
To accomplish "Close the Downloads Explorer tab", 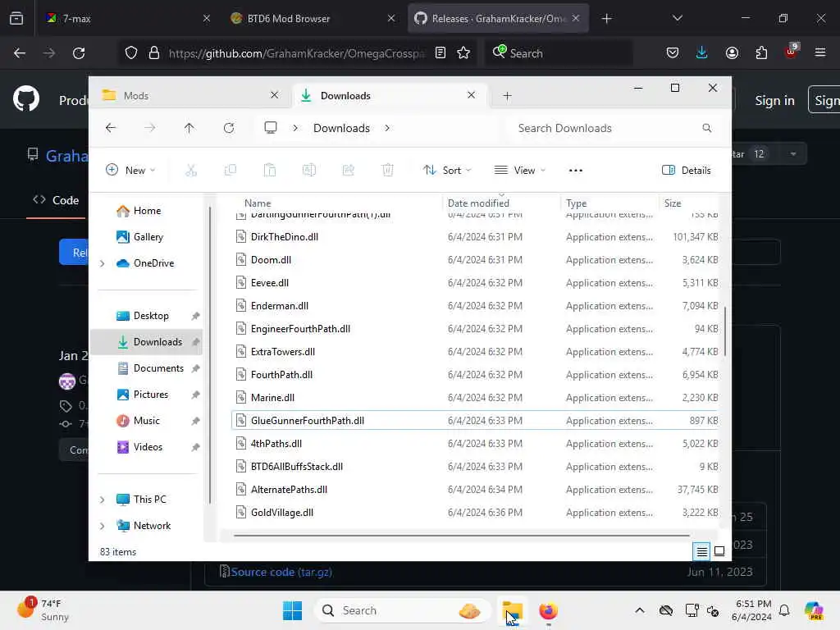I will coord(471,95).
